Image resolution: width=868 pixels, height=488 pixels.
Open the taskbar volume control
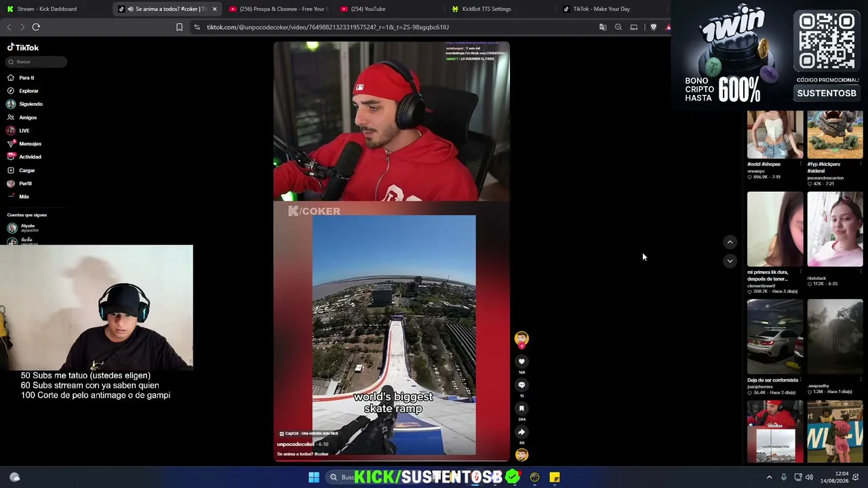[809, 477]
